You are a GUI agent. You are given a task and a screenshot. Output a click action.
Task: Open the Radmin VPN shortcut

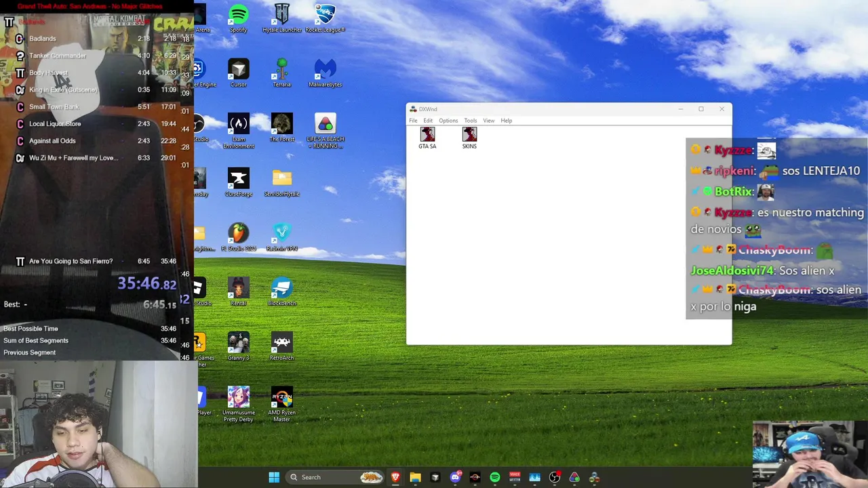pos(281,237)
